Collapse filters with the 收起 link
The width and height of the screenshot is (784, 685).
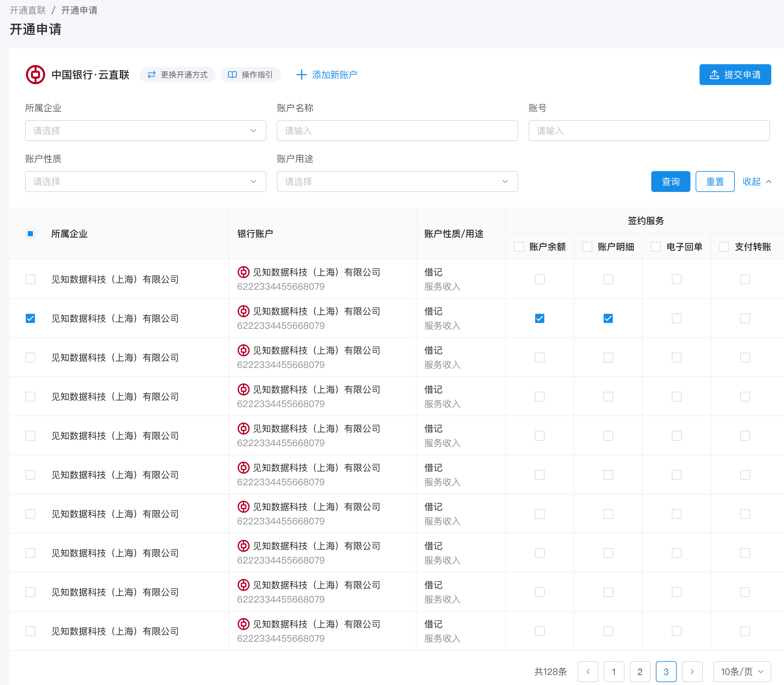click(x=757, y=182)
